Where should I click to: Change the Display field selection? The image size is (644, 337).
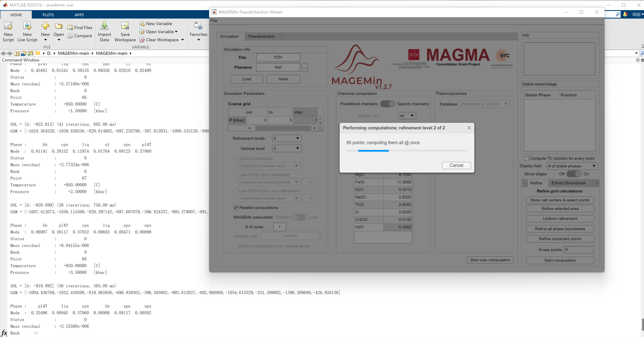(x=572, y=166)
